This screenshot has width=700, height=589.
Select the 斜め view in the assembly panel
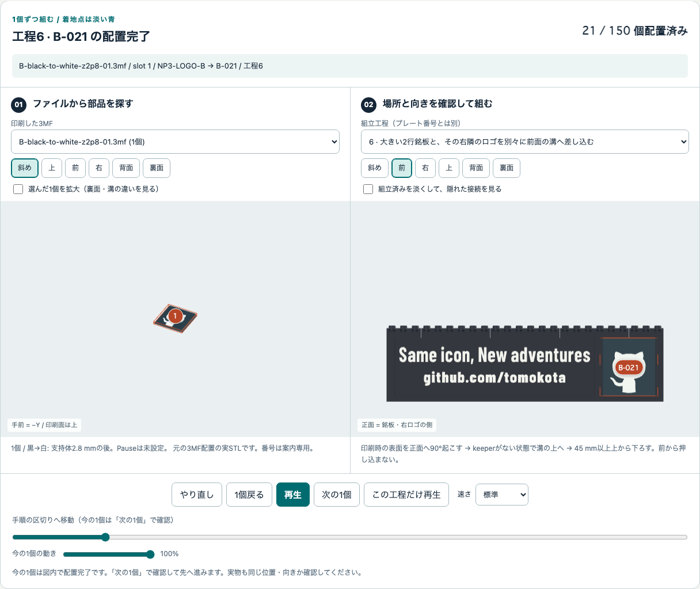(375, 168)
